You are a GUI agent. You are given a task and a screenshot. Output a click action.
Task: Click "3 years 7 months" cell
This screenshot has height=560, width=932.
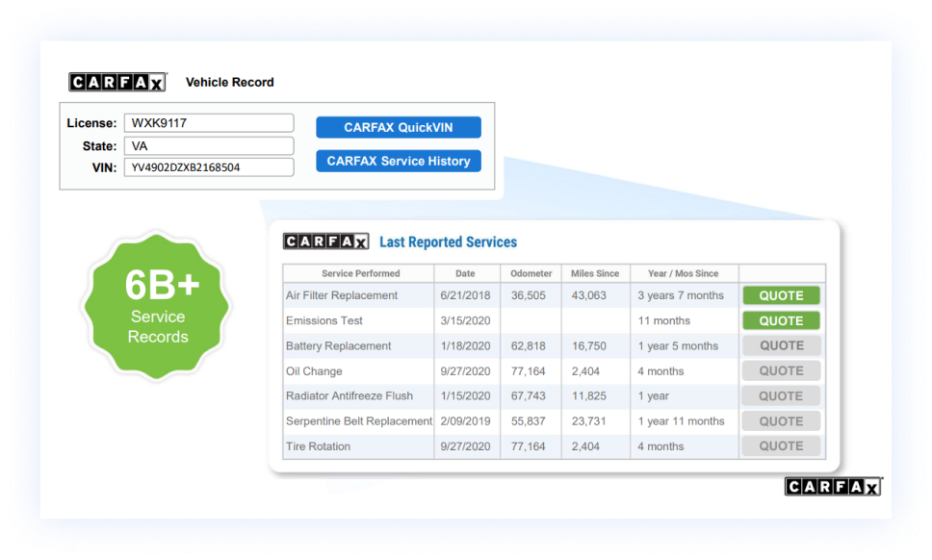[x=681, y=295]
